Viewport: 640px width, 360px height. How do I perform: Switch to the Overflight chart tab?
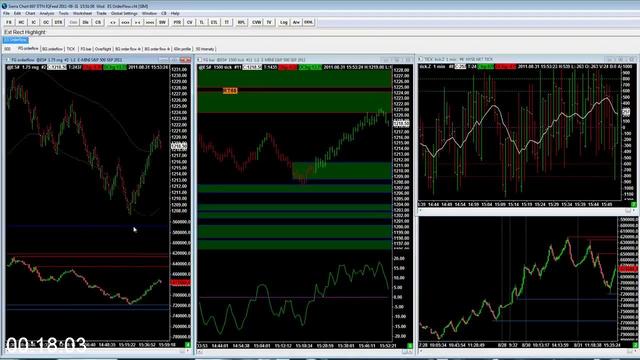click(x=103, y=49)
